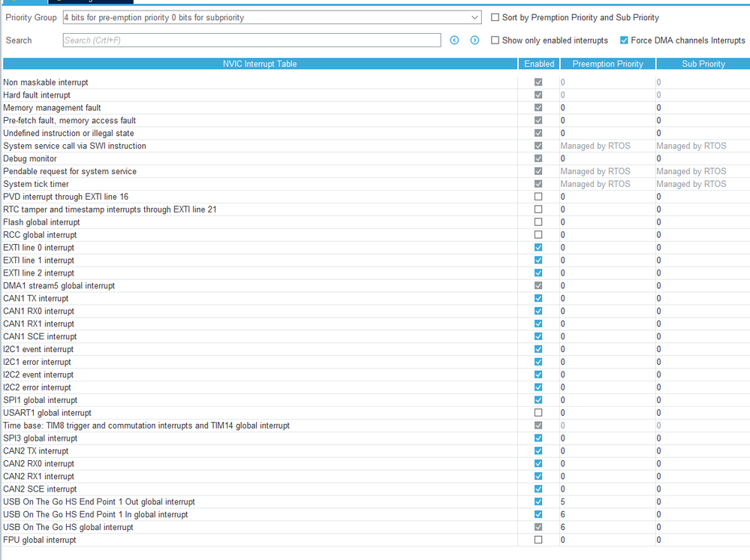Select Pre-fetch fault, memory access fault row
This screenshot has width=750, height=560.
pyautogui.click(x=69, y=121)
